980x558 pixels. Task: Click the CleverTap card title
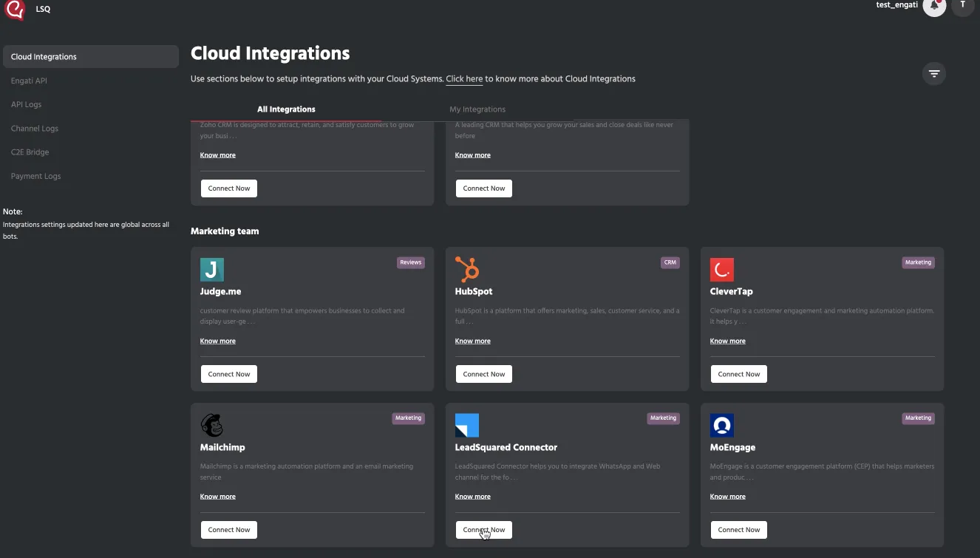point(732,292)
